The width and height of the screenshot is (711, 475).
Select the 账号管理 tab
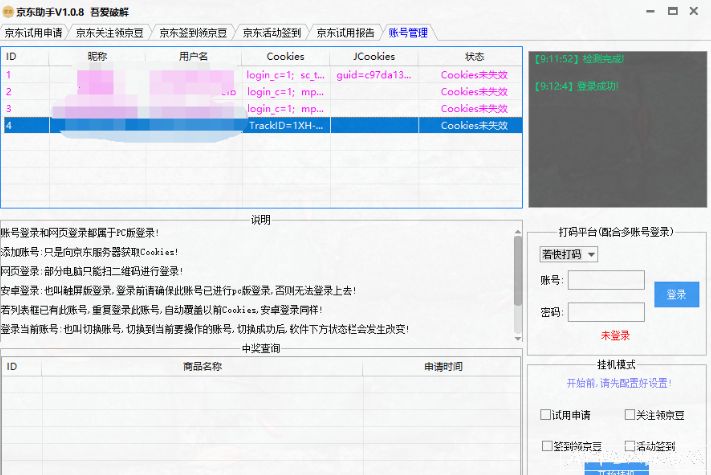[x=408, y=33]
